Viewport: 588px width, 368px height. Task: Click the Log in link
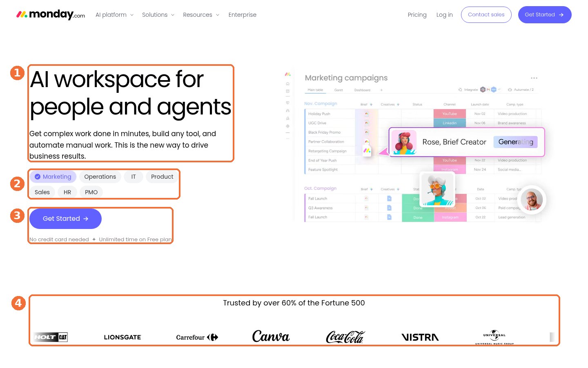click(x=444, y=15)
